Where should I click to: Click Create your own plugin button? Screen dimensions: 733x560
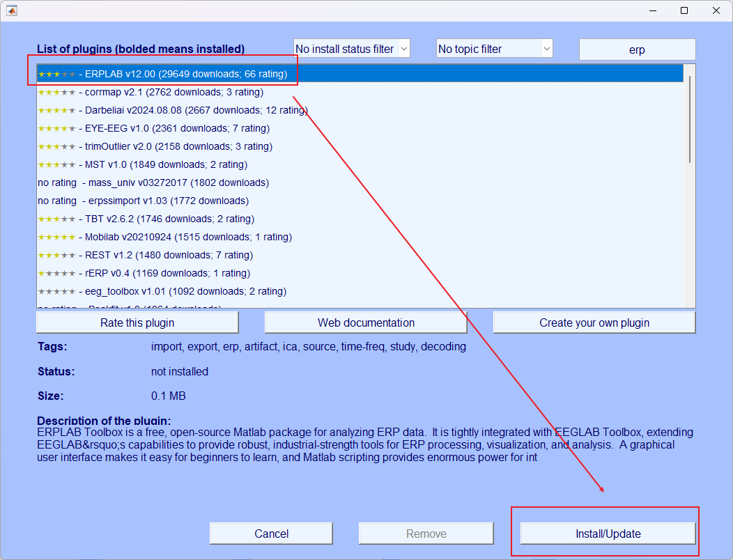[594, 322]
